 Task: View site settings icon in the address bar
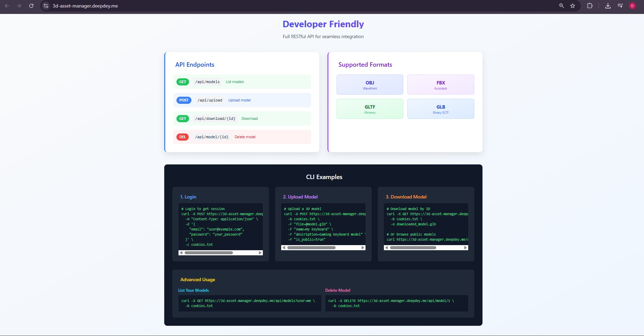point(46,6)
